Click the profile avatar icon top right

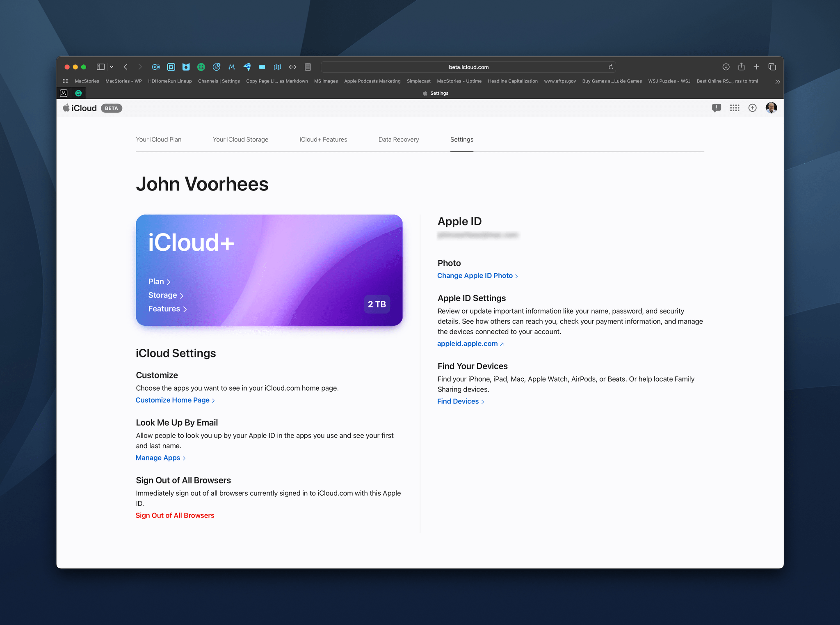click(772, 107)
